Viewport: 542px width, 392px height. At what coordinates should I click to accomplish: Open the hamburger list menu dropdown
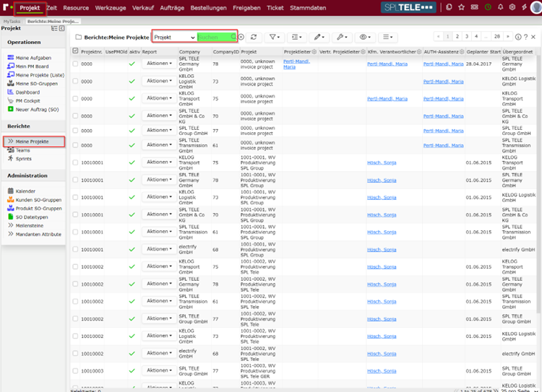pyautogui.click(x=388, y=37)
